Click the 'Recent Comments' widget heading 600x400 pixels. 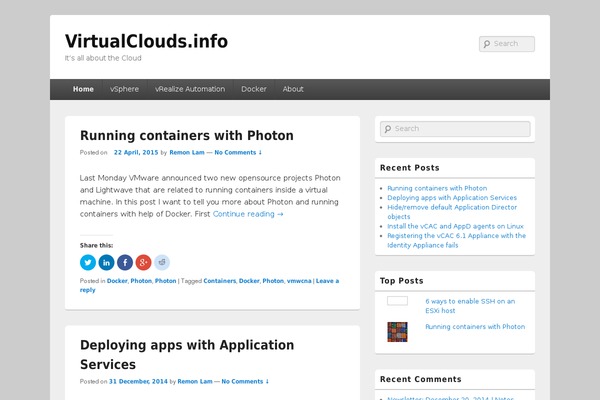point(421,379)
